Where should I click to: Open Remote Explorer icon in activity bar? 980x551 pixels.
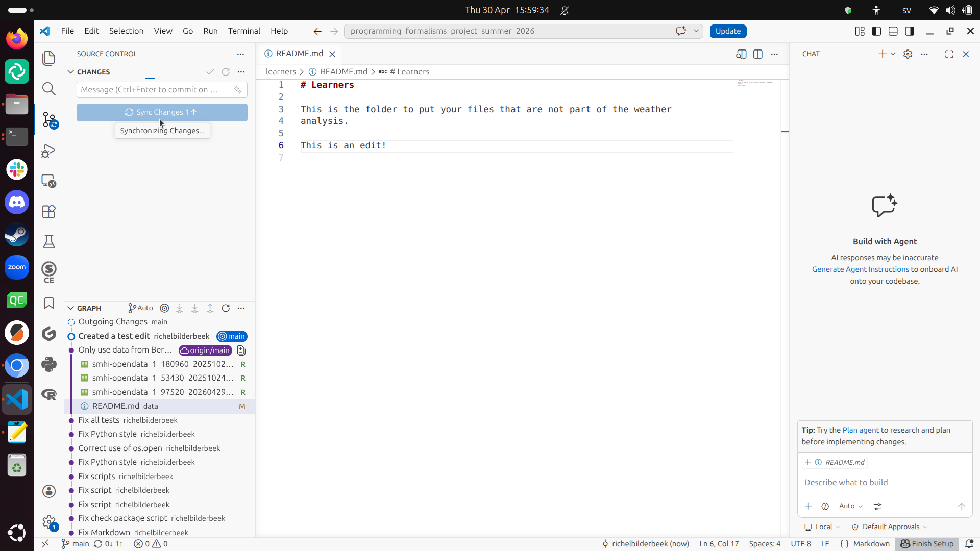coord(49,181)
